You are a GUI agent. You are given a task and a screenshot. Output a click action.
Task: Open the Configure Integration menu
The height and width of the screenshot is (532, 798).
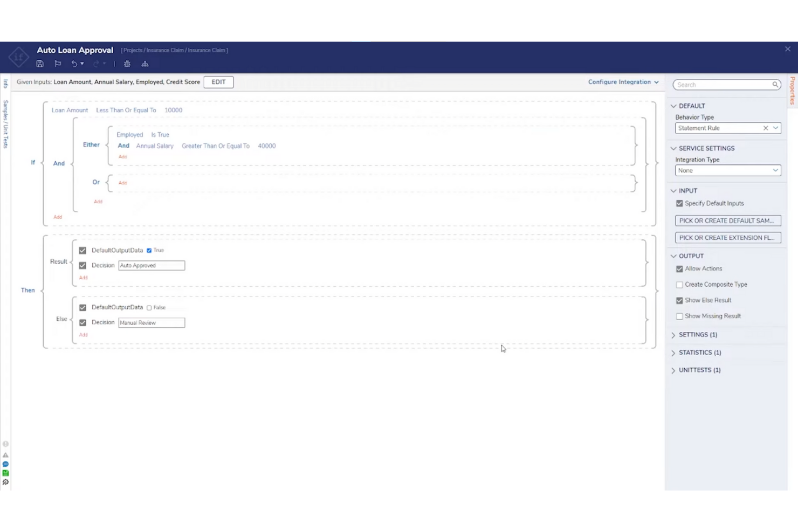623,82
